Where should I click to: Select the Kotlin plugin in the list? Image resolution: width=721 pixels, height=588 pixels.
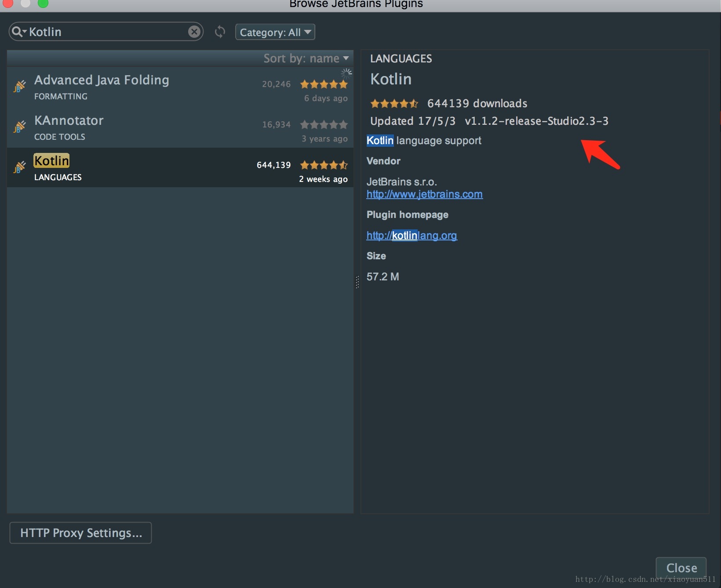point(180,168)
